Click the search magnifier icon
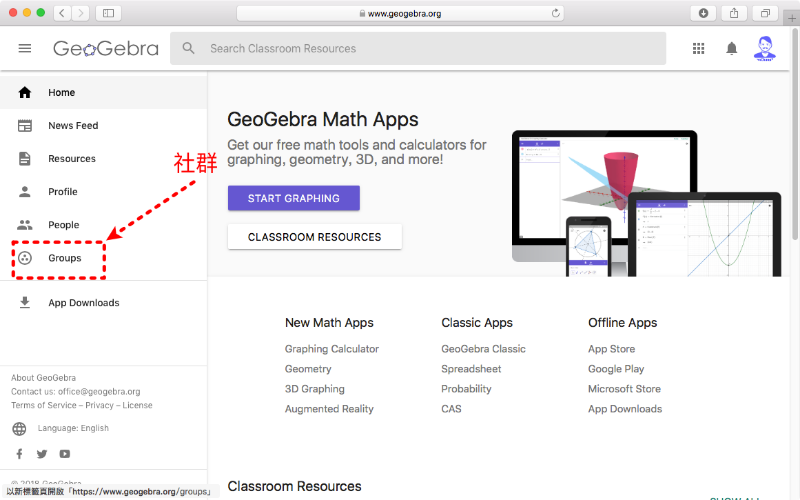Image resolution: width=800 pixels, height=500 pixels. pyautogui.click(x=188, y=48)
